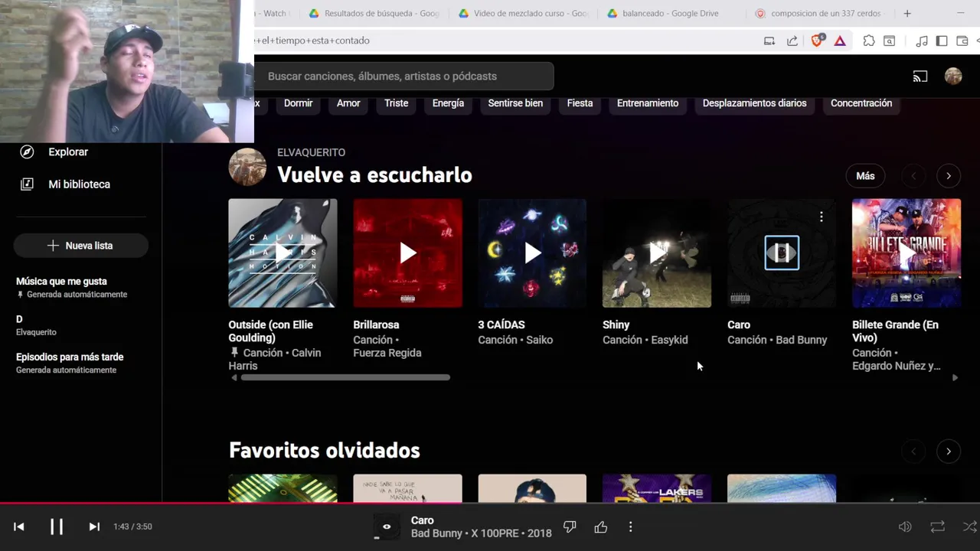Image resolution: width=980 pixels, height=551 pixels.
Task: Mute the player volume
Action: click(x=905, y=527)
